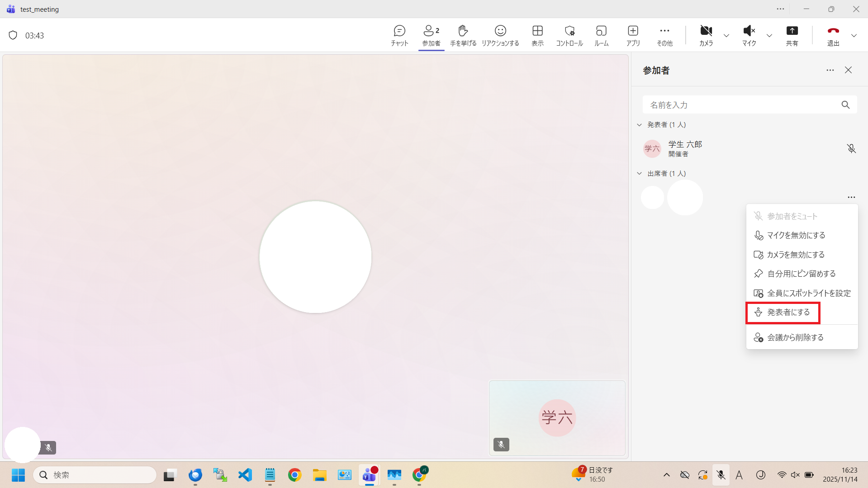Click the red 退出 leave button
The width and height of the screenshot is (868, 488).
click(833, 35)
